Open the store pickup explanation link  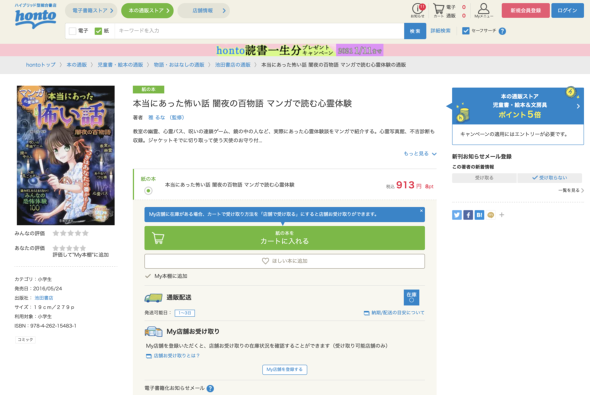coord(173,356)
